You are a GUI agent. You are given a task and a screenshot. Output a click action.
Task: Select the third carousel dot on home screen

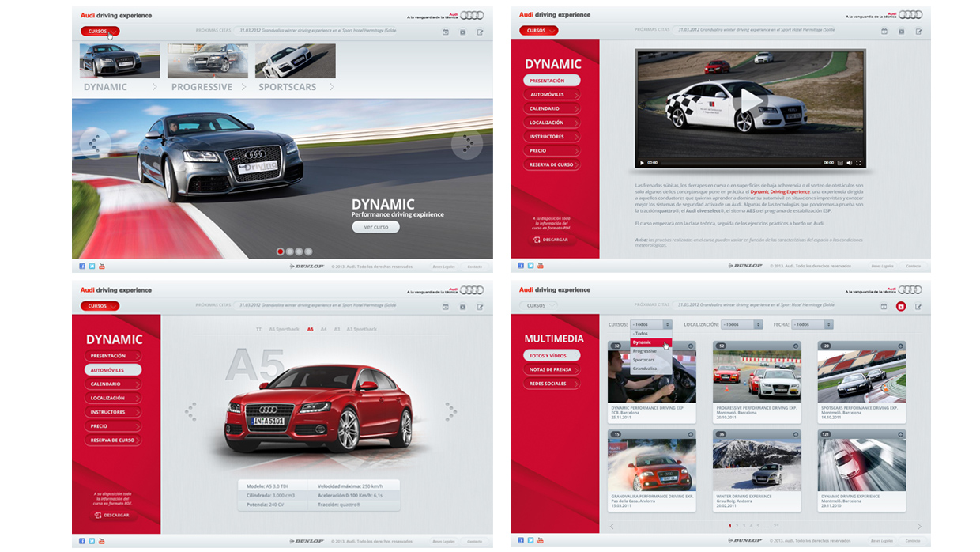pyautogui.click(x=299, y=251)
